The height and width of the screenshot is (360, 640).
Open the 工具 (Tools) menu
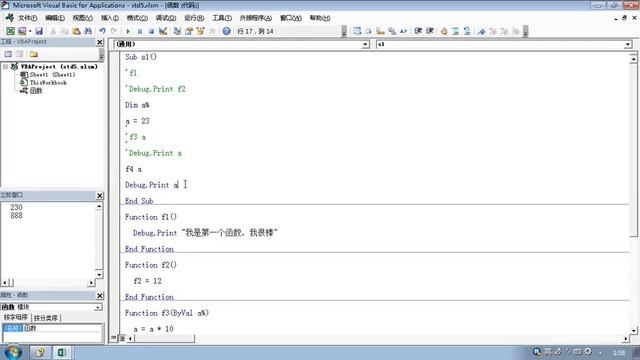222,18
